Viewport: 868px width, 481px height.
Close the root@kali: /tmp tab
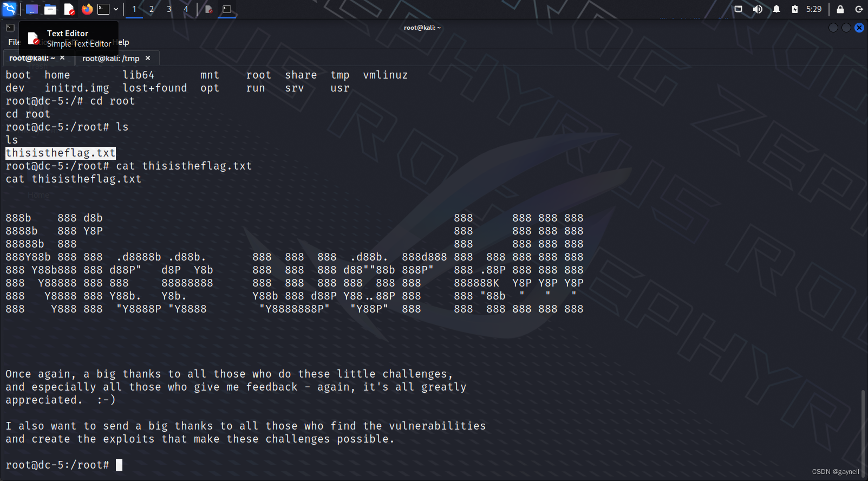point(148,58)
